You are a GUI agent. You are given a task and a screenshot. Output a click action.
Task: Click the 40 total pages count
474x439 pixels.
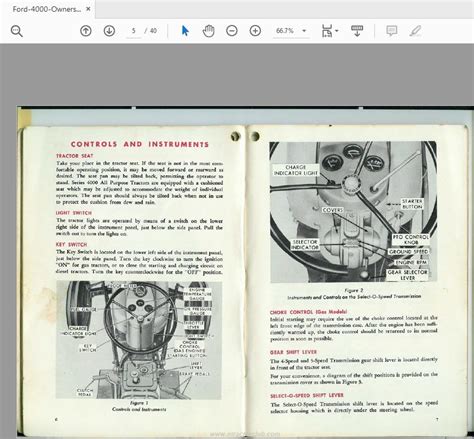[x=153, y=31]
